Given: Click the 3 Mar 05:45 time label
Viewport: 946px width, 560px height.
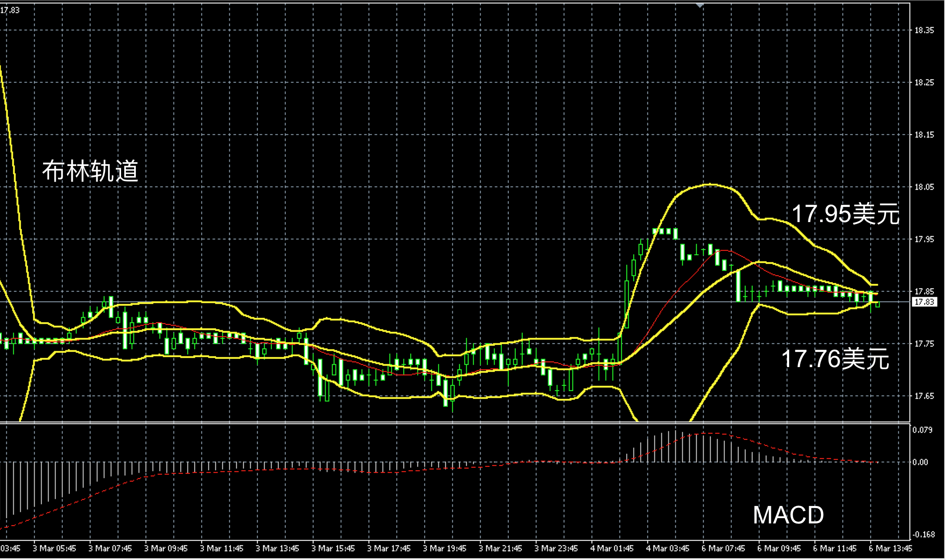Looking at the screenshot, I should point(54,548).
